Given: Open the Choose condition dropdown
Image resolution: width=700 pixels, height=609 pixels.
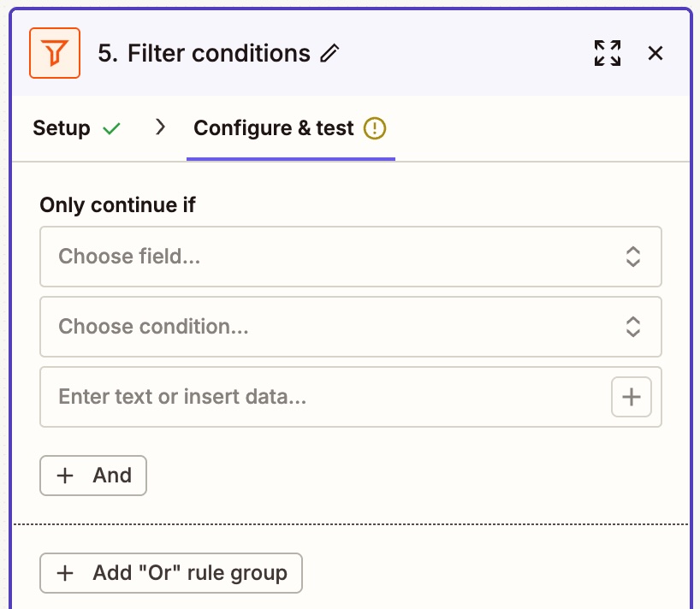Looking at the screenshot, I should coord(351,327).
